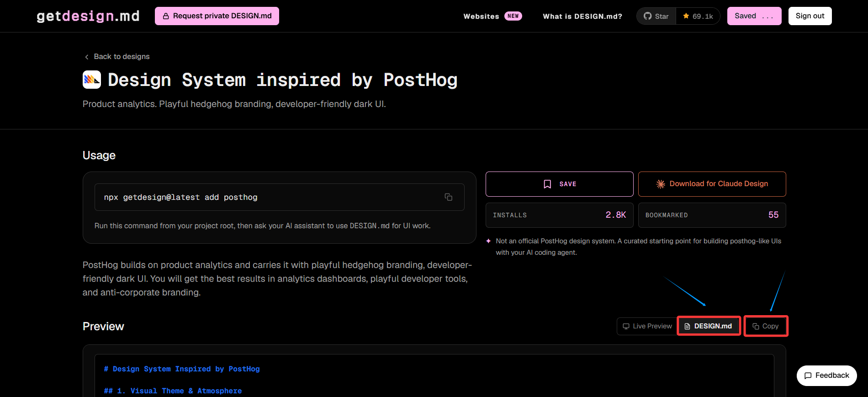This screenshot has height=397, width=868.
Task: Click '# Design System Inspired by PostHog' line
Action: (x=182, y=369)
